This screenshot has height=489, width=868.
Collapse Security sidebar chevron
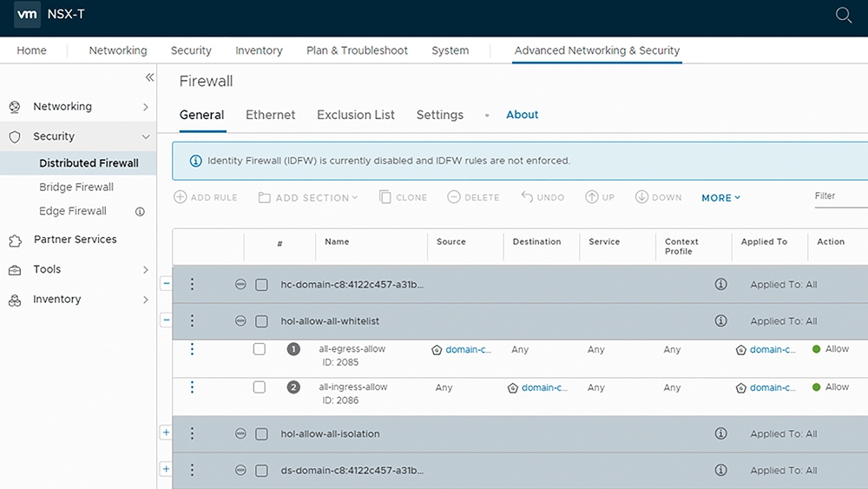pyautogui.click(x=146, y=136)
